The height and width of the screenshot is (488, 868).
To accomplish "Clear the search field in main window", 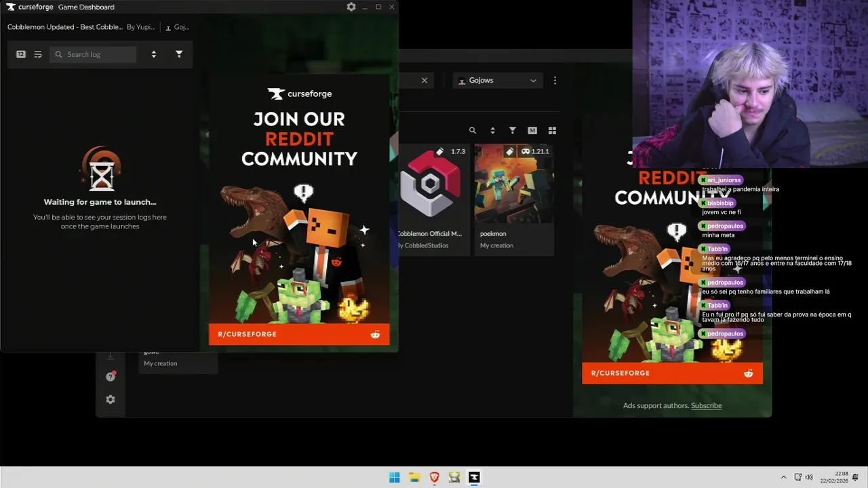I will (x=425, y=80).
